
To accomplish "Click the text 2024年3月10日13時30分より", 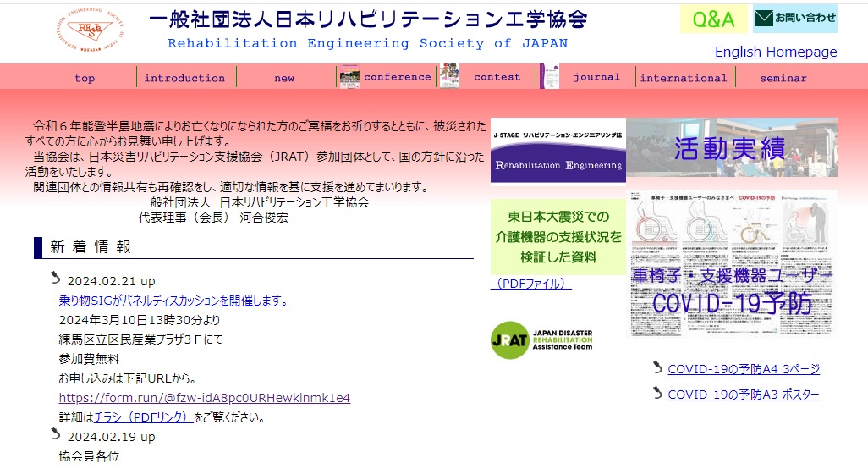I will click(140, 320).
